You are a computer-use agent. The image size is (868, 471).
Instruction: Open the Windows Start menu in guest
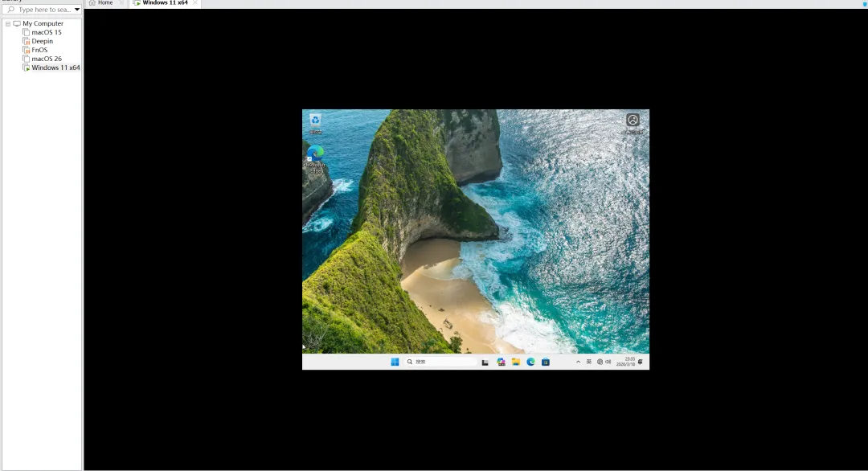(395, 362)
